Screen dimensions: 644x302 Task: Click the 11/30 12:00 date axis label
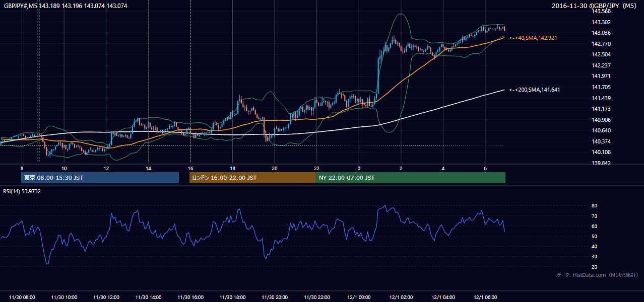click(106, 297)
